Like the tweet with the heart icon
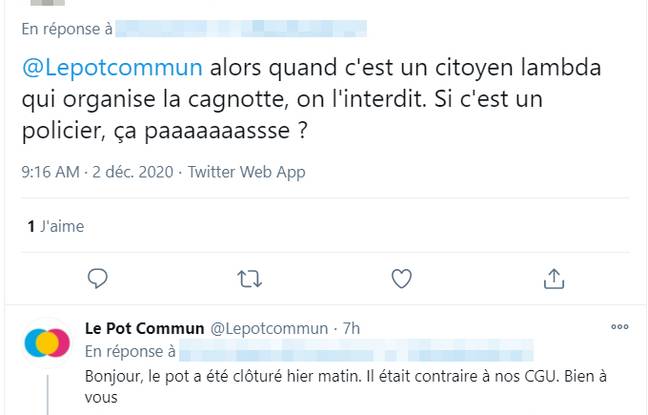 (401, 277)
